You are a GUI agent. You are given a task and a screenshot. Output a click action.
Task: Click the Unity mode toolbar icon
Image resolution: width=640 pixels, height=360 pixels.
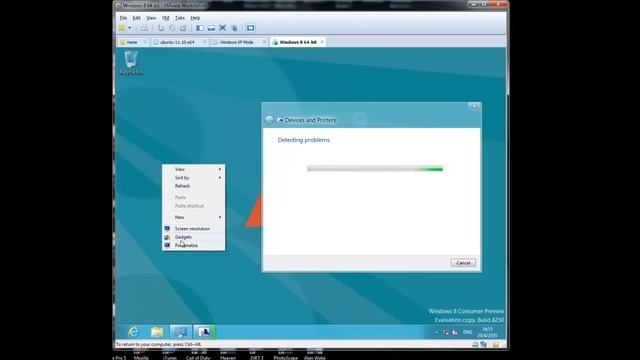(234, 28)
